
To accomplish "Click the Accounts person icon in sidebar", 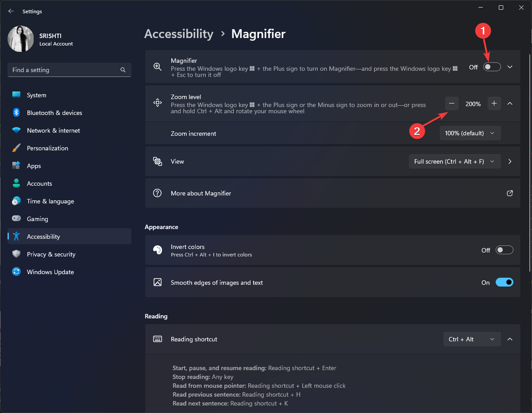I will [16, 184].
